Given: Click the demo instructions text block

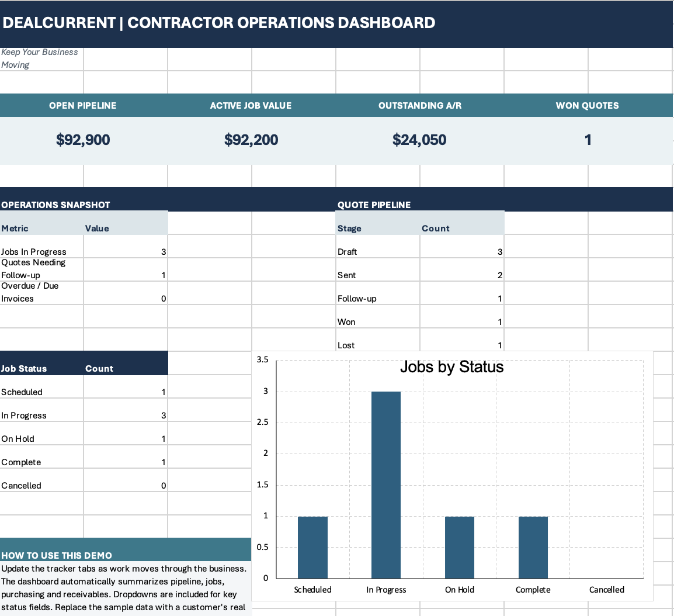Looking at the screenshot, I should (126, 588).
